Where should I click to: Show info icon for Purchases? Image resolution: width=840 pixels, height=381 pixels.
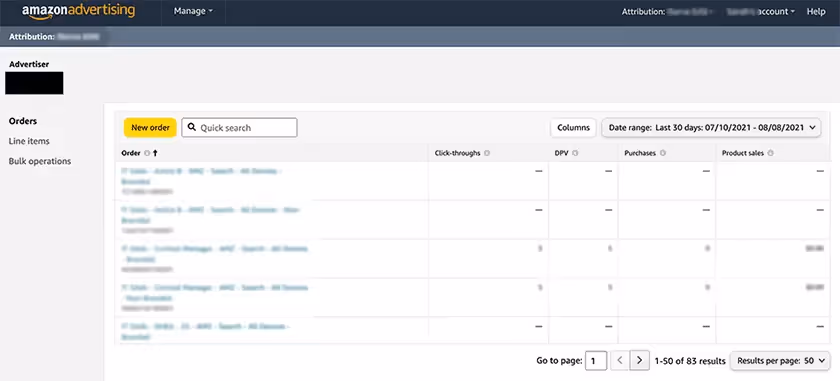pos(663,153)
